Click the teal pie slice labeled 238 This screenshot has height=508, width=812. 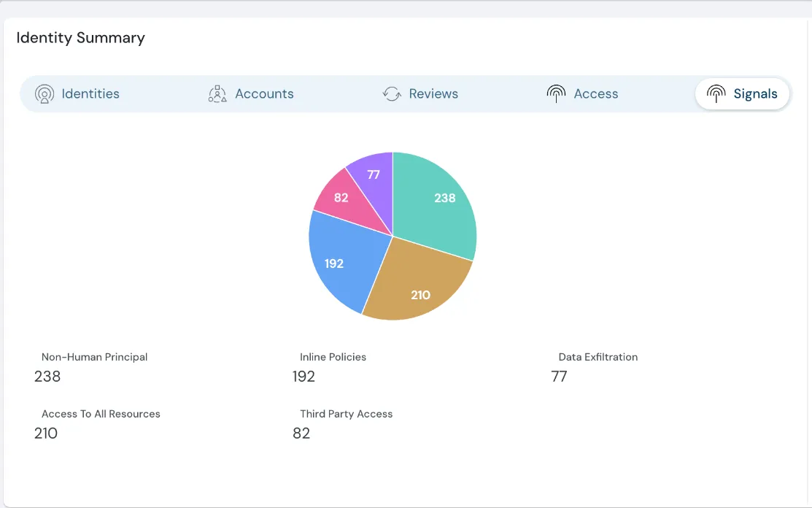click(444, 198)
